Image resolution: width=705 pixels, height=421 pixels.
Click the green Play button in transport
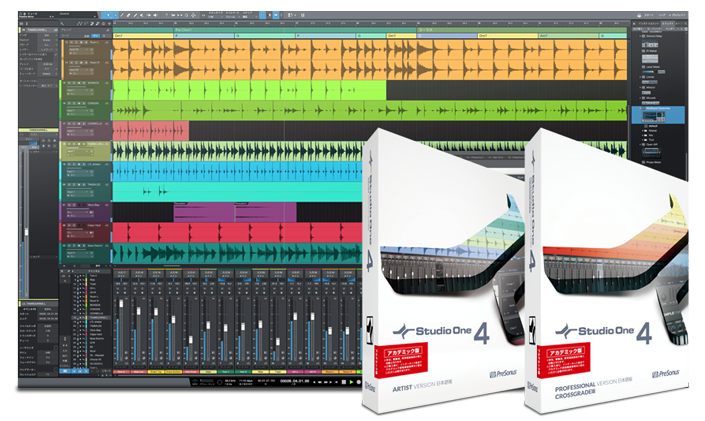pos(351,382)
